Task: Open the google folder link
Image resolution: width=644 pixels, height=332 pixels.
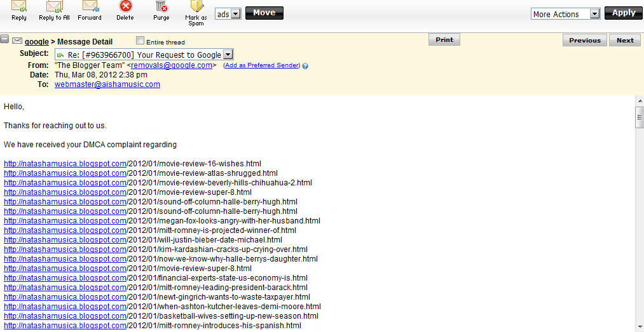Action: click(36, 42)
